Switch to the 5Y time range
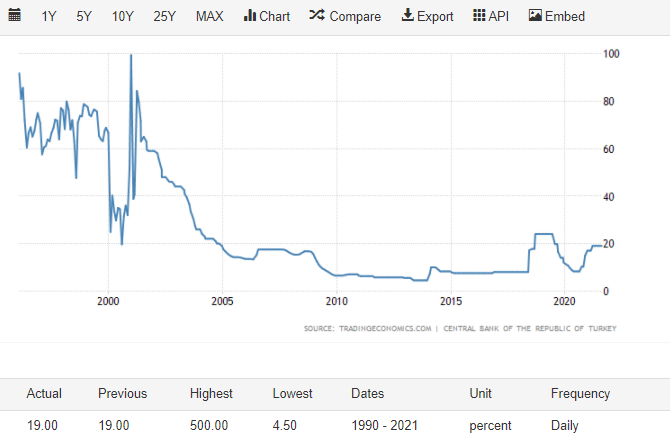670x441 pixels. (85, 16)
